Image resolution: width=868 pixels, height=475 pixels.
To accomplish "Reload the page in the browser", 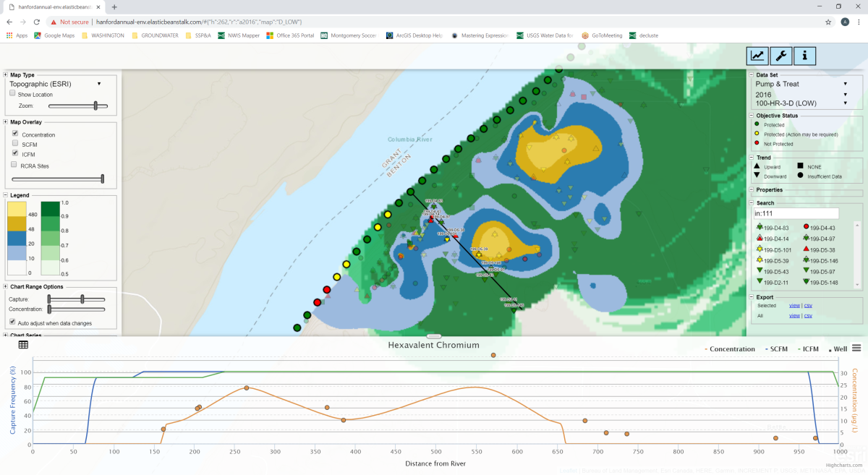I will [37, 22].
